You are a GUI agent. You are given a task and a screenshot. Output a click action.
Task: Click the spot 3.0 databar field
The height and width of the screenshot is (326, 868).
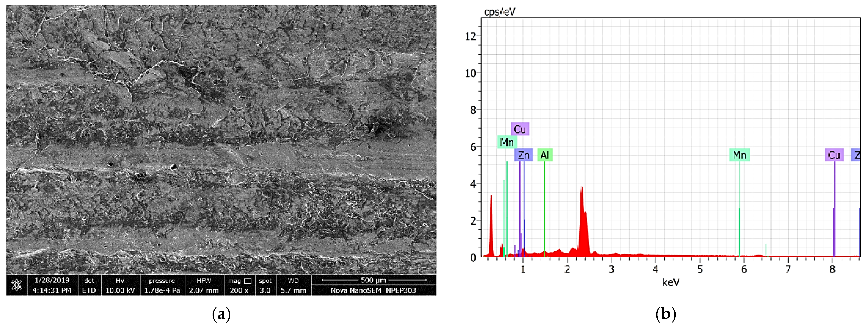[x=265, y=285]
